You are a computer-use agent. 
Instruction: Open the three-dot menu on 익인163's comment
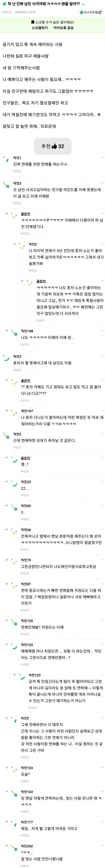pos(103,791)
